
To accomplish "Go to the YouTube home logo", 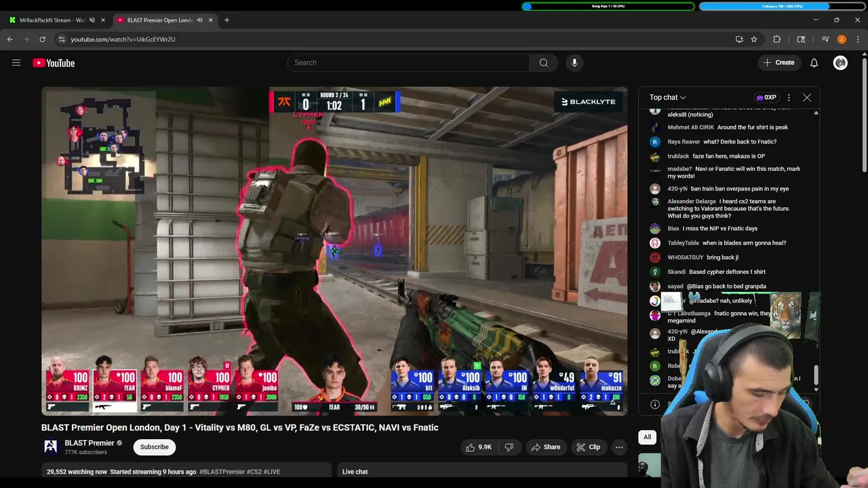I will 54,63.
